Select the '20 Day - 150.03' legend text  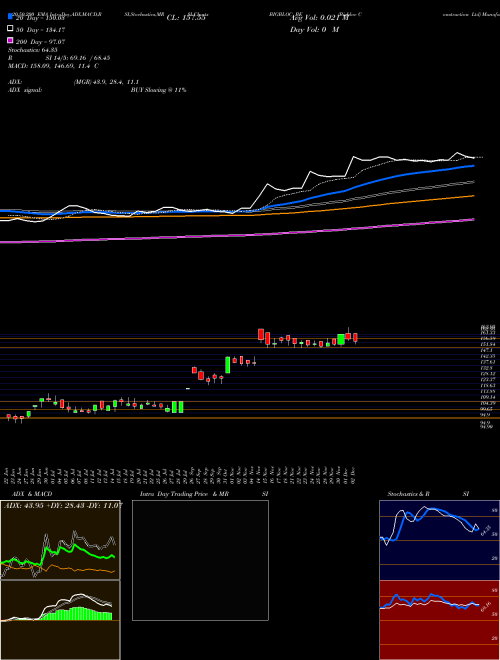(42, 18)
